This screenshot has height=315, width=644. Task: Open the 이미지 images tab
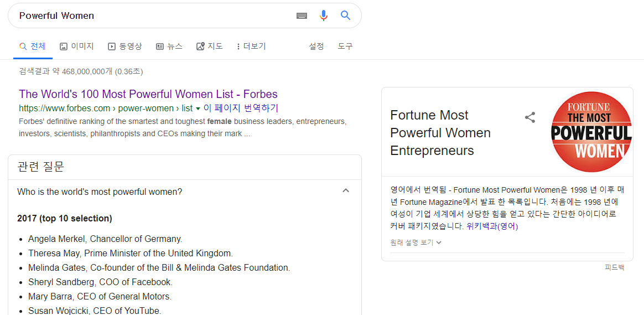77,47
